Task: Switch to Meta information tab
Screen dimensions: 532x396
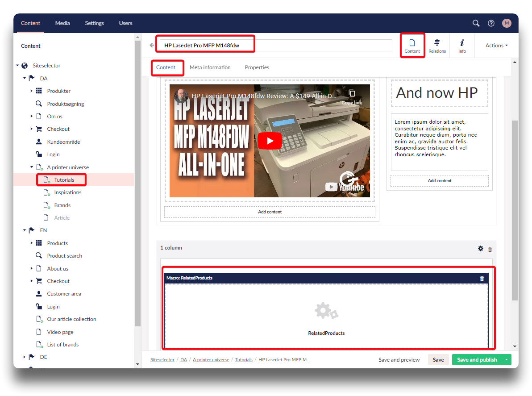Action: click(x=210, y=67)
